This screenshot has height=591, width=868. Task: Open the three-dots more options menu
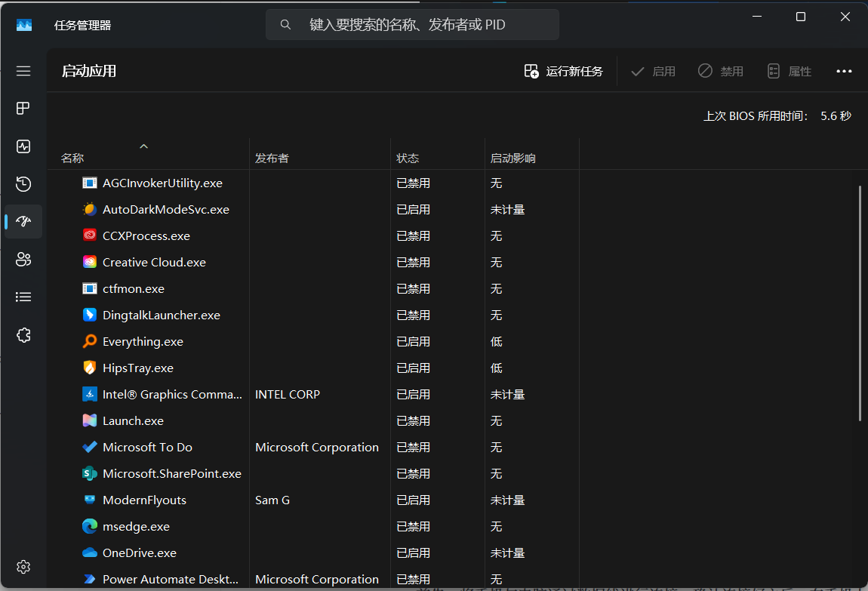844,72
